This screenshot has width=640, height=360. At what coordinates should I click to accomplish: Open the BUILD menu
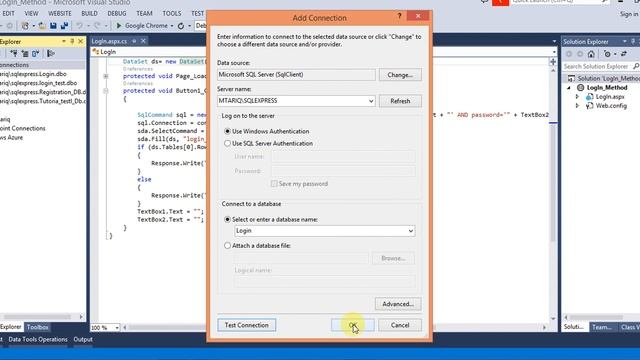pyautogui.click(x=89, y=13)
